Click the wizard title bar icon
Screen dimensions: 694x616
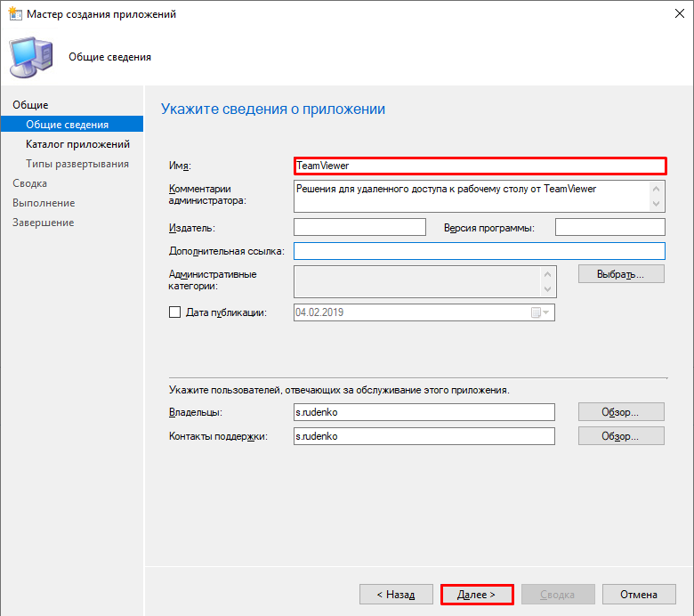tap(15, 13)
